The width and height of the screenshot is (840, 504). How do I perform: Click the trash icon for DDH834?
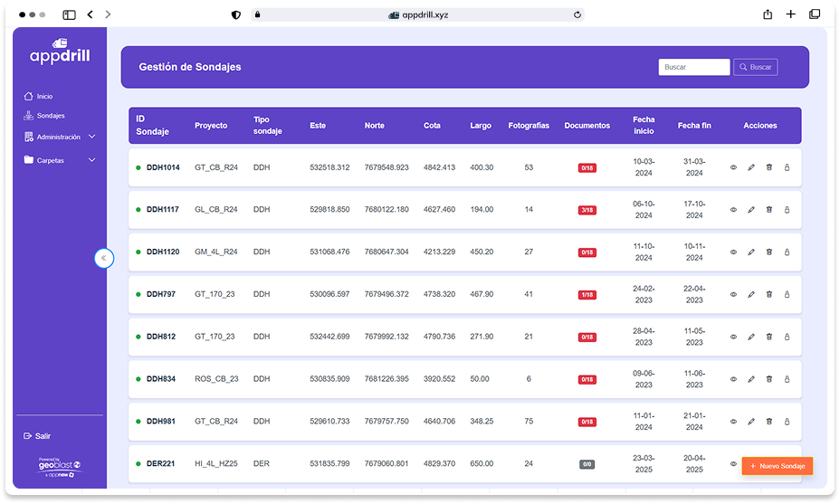[x=768, y=379]
